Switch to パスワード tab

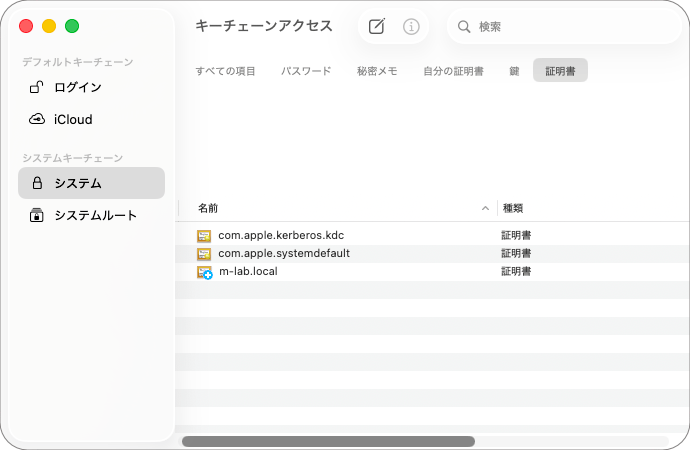[306, 71]
